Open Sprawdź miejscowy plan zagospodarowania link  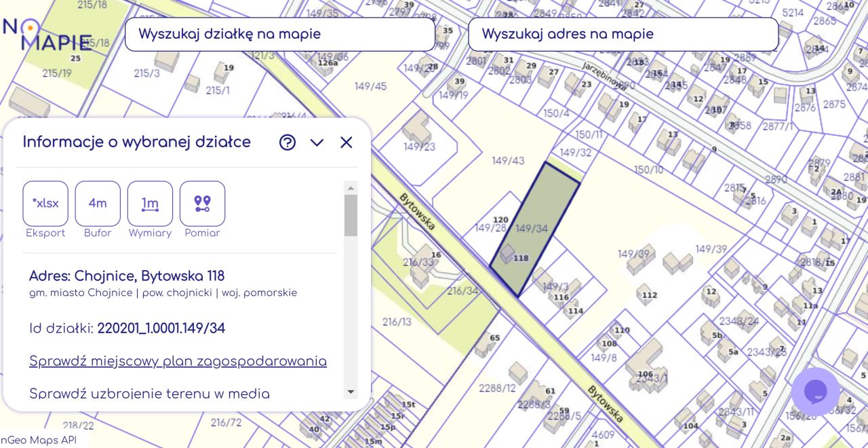(x=178, y=361)
